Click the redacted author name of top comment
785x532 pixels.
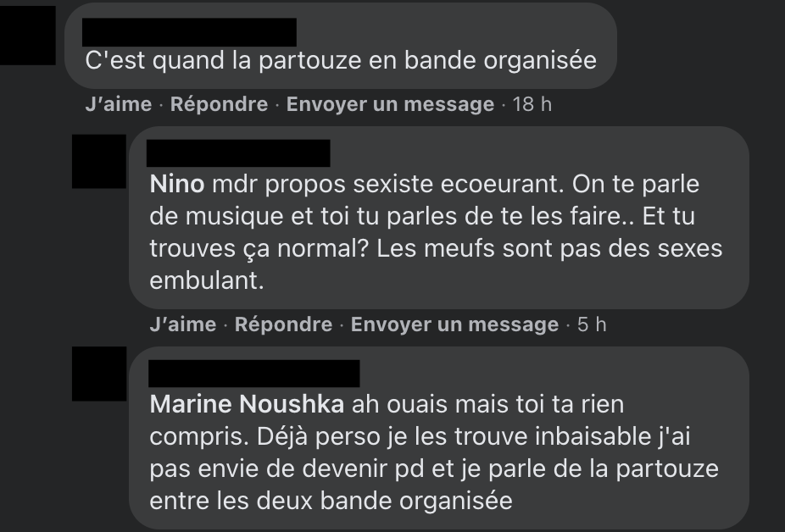[x=189, y=32]
